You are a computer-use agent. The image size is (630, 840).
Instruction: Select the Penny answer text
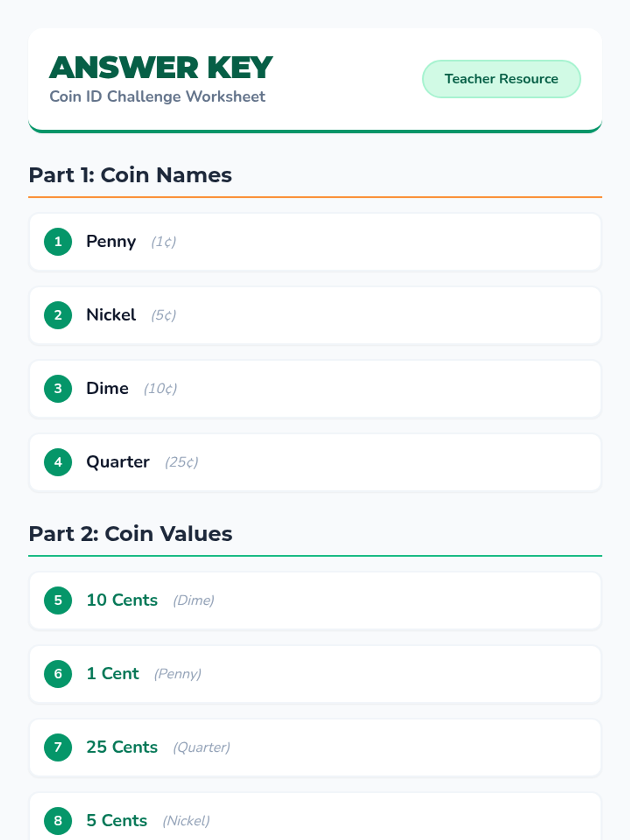pos(111,241)
